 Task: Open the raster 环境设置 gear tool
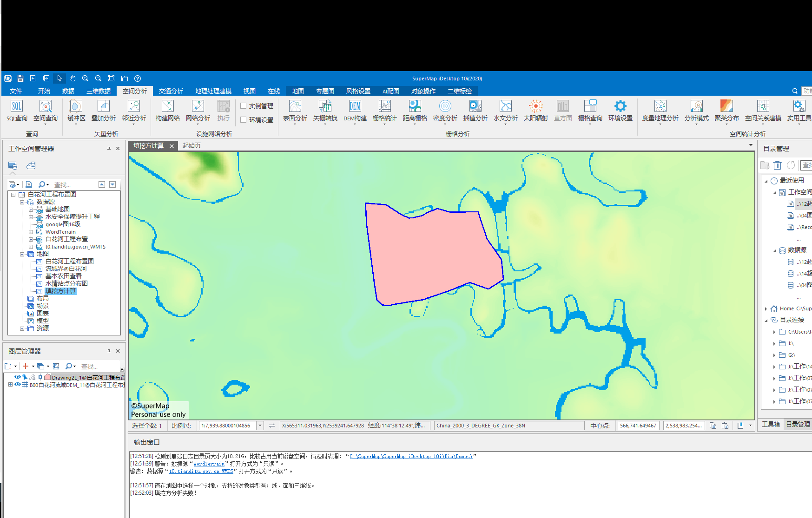[x=621, y=111]
